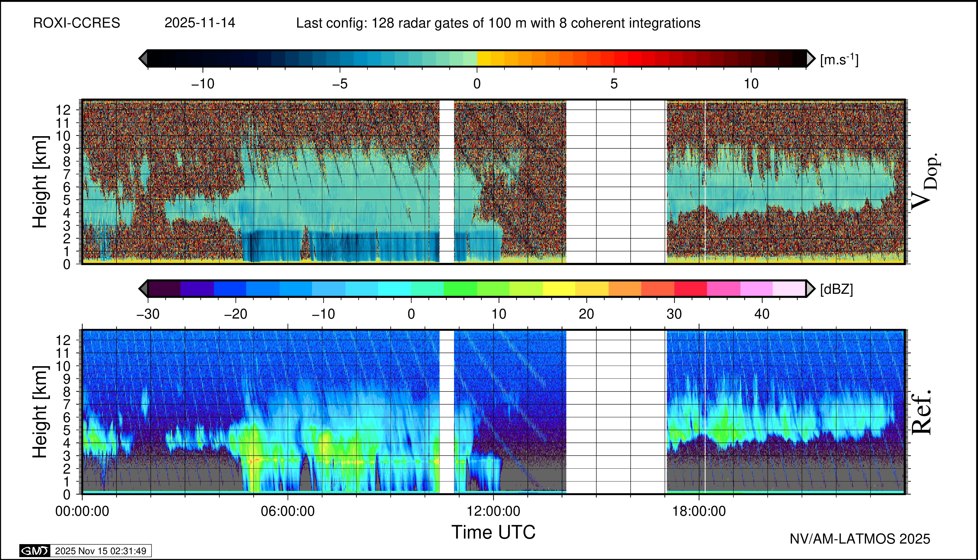Click left arrow of dBZ colorbar
Screen dimensions: 978x560
pyautogui.click(x=143, y=288)
